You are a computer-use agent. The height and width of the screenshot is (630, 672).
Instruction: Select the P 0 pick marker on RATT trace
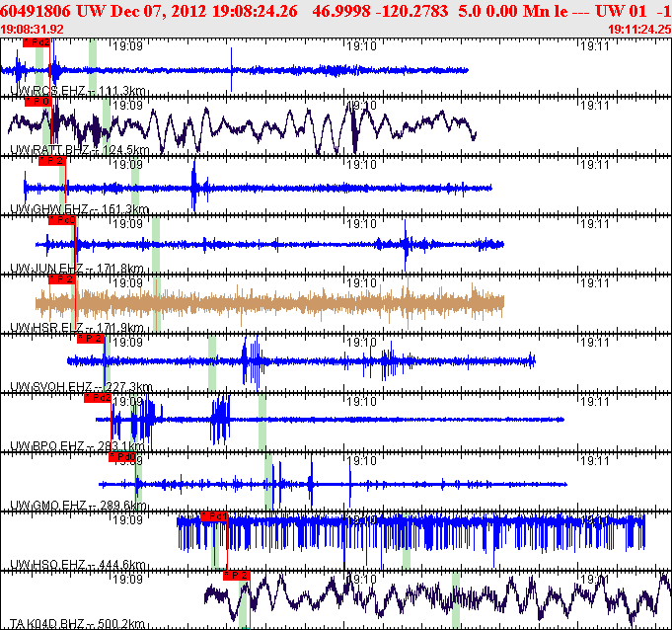point(38,102)
